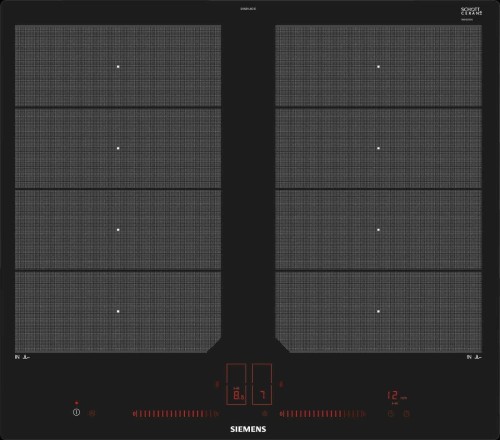Screen dimensions: 500x440
Task: Set right power level slider midpoint
Action: coord(323,414)
